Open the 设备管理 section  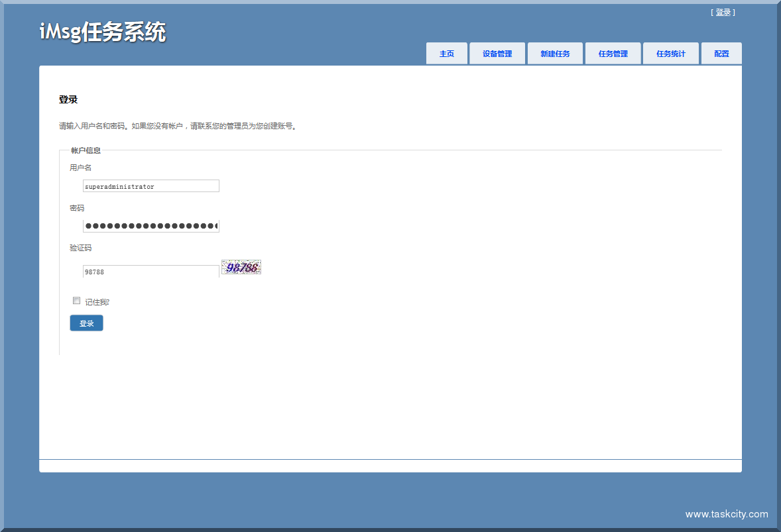[x=497, y=53]
